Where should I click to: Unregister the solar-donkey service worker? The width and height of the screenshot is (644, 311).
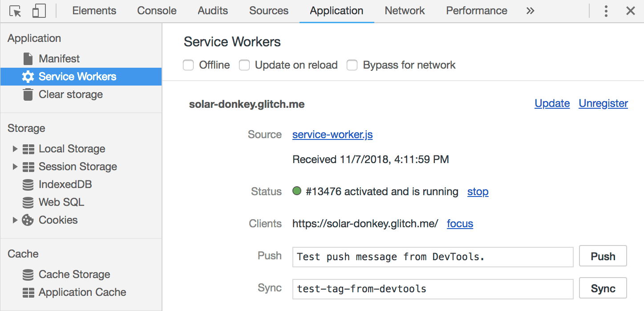(603, 103)
